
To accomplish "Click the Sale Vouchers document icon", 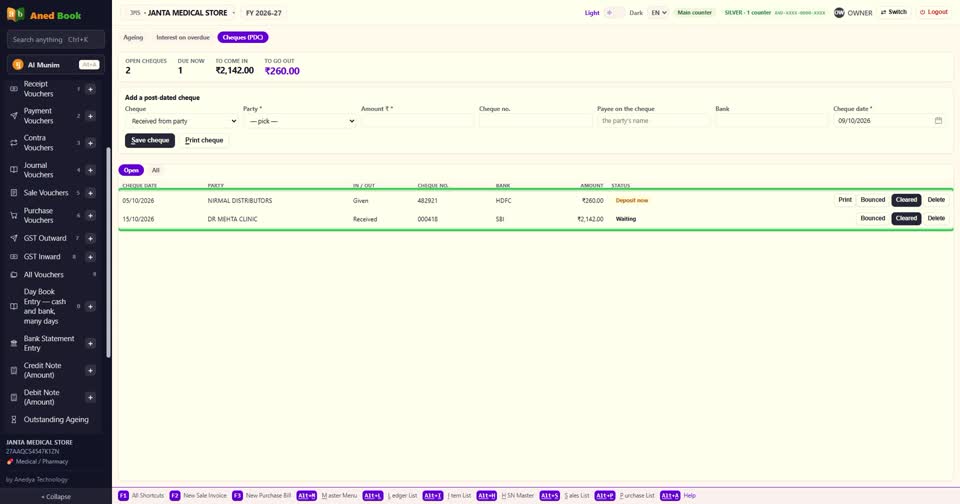I will coord(13,193).
